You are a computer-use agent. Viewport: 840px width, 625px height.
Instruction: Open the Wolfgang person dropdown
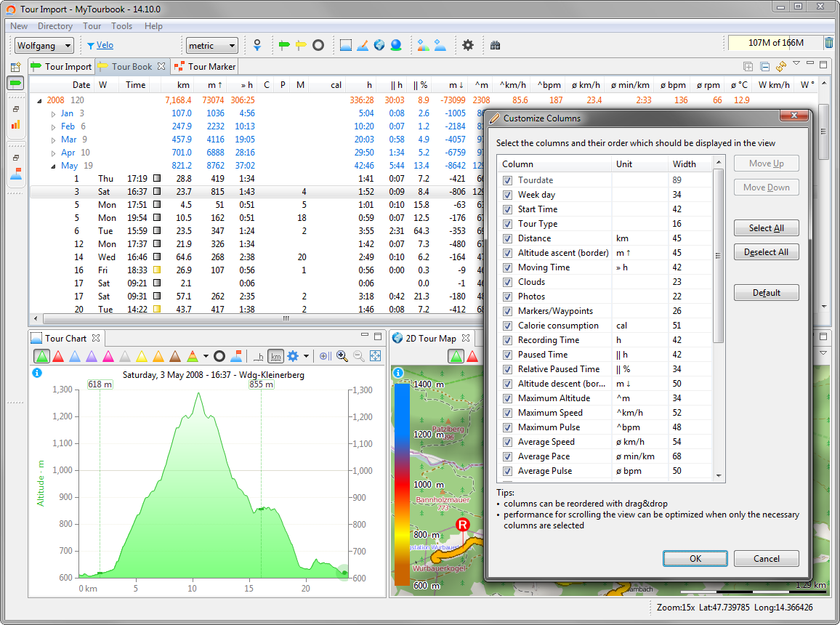(x=44, y=46)
